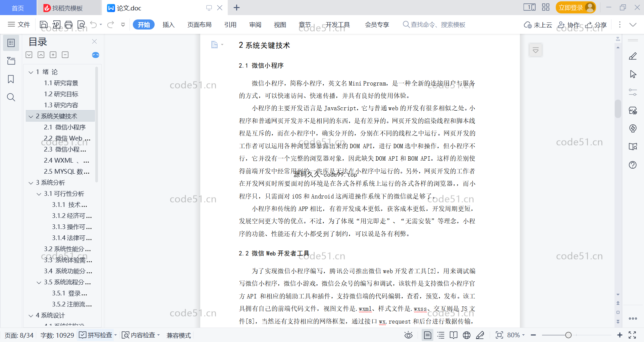
Task: Click the outline level up box button
Action: (x=41, y=55)
